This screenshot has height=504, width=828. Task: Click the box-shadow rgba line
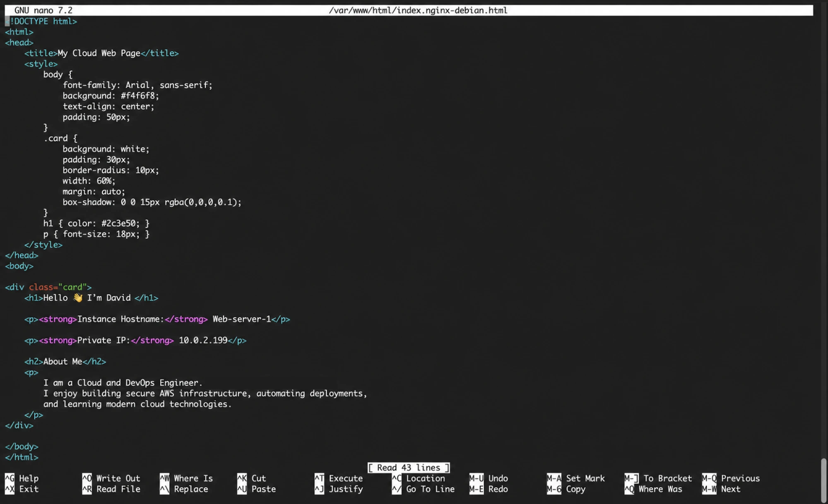tap(152, 202)
